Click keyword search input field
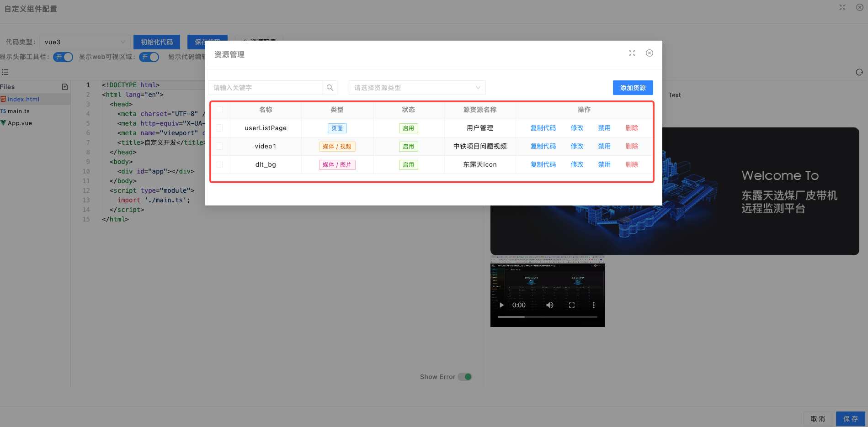The image size is (868, 427). (x=266, y=88)
